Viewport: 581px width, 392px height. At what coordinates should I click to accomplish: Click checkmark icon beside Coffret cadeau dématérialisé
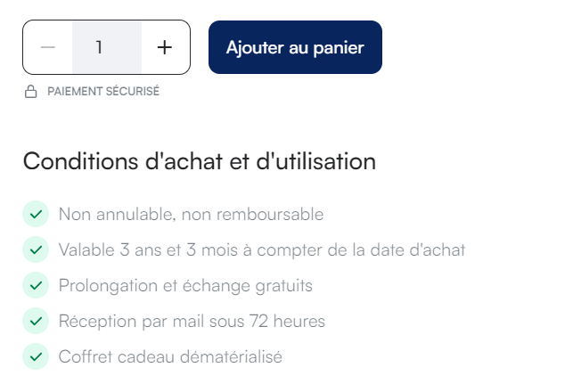point(36,356)
